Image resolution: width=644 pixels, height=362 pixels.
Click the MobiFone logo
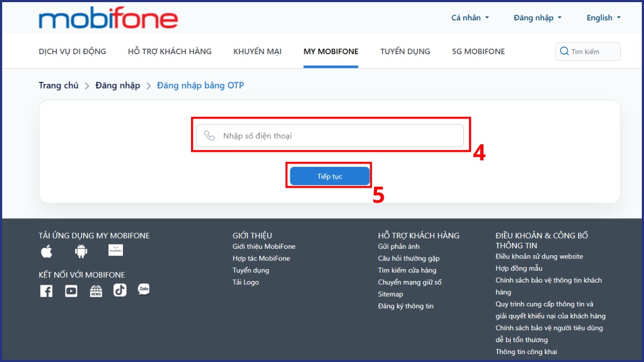(x=108, y=18)
